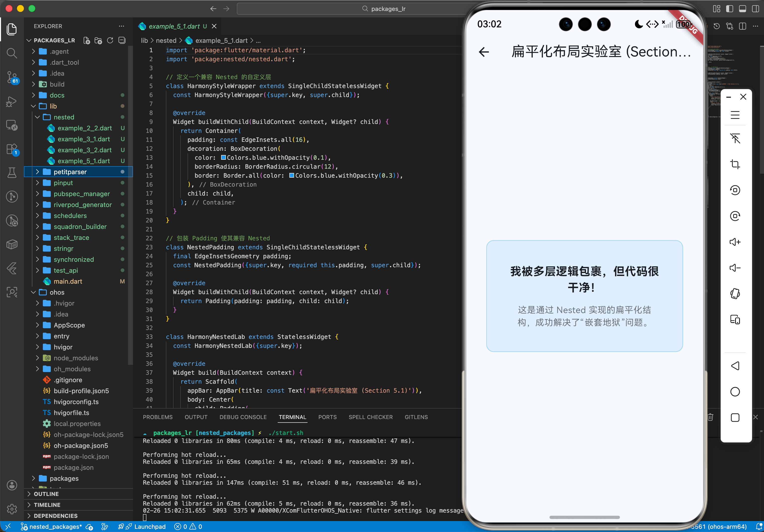This screenshot has width=764, height=532.
Task: Open main.dart in the file tree
Action: pyautogui.click(x=78, y=281)
